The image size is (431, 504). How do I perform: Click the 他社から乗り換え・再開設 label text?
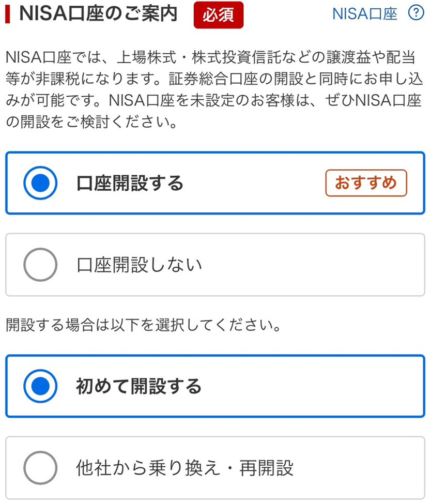click(184, 468)
